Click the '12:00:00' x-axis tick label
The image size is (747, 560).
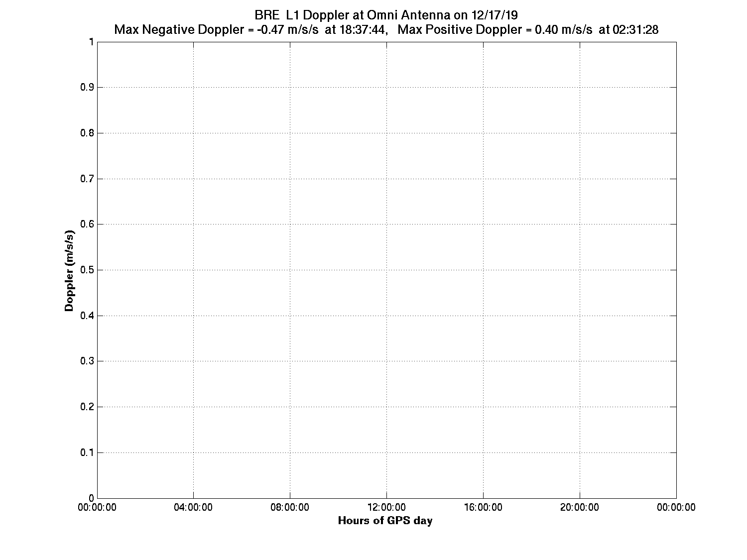(387, 507)
